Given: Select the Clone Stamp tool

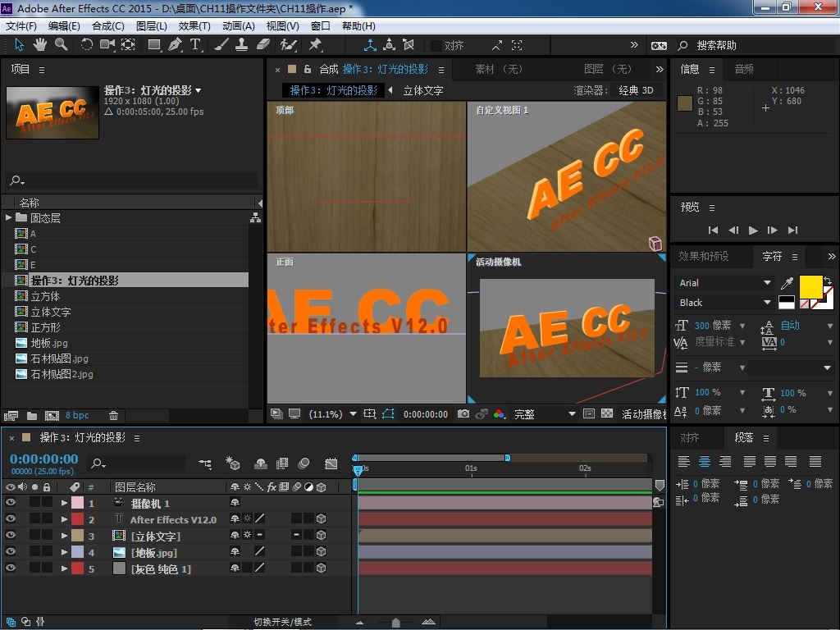Looking at the screenshot, I should coord(242,44).
